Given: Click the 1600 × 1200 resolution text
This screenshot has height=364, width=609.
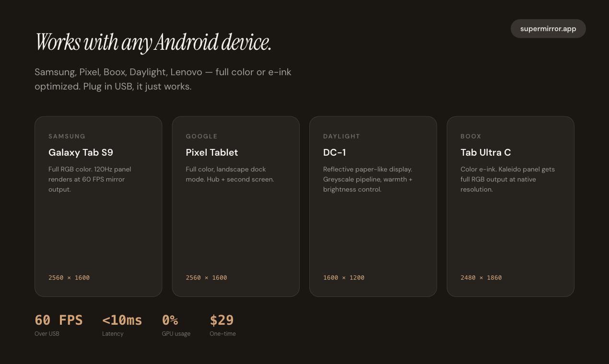Looking at the screenshot, I should [344, 278].
